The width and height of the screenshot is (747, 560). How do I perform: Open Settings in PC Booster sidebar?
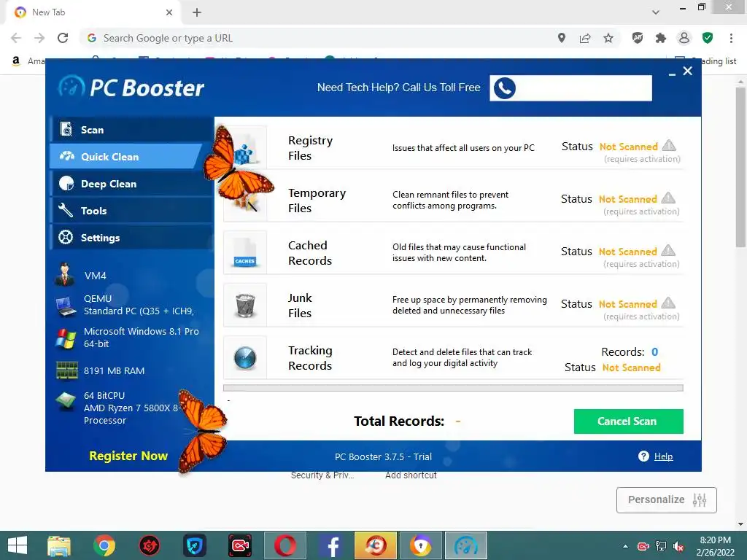point(131,237)
